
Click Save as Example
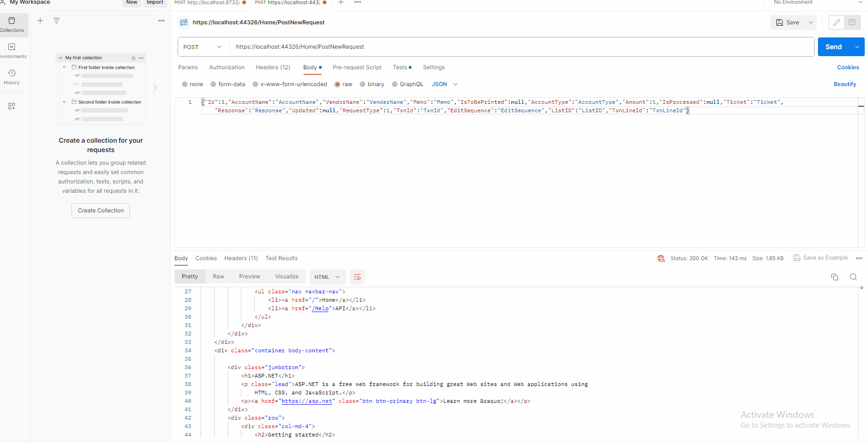pyautogui.click(x=821, y=258)
